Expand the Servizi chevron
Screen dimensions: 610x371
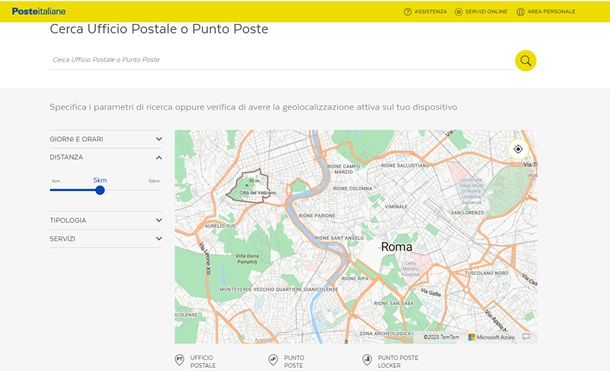pyautogui.click(x=159, y=238)
